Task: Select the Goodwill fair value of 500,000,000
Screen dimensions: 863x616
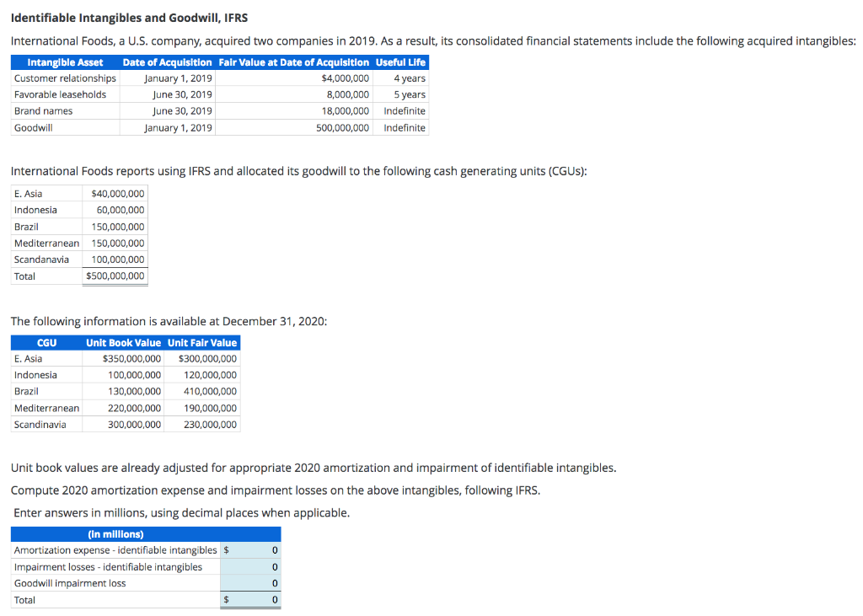Action: [341, 126]
